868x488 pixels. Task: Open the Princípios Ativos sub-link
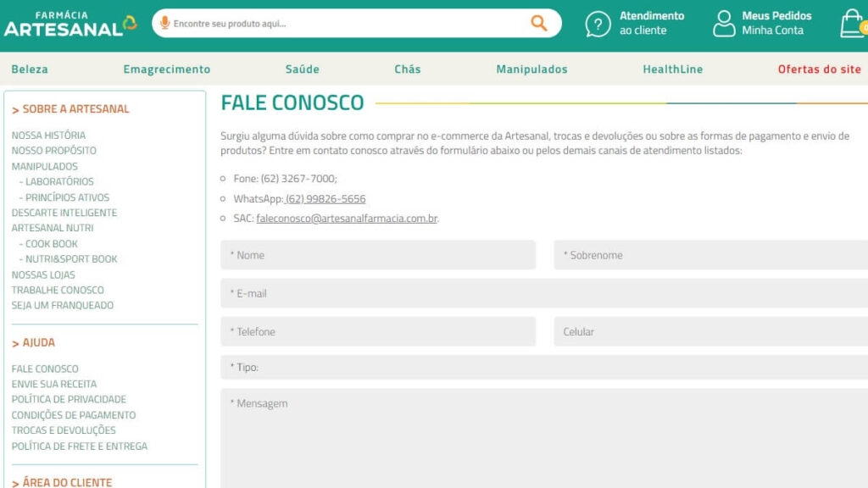(x=64, y=197)
